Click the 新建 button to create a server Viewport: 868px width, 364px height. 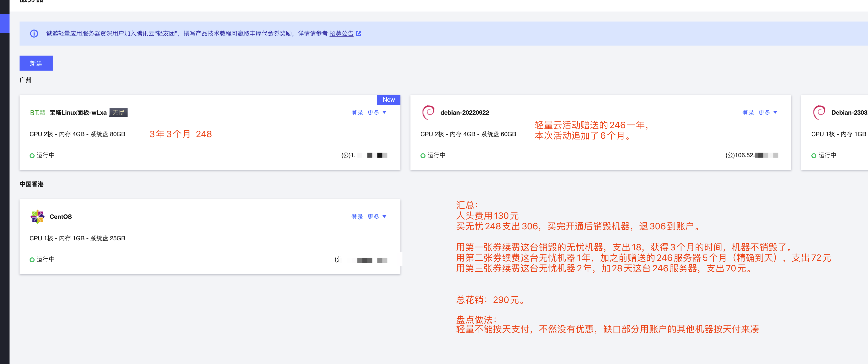(36, 63)
